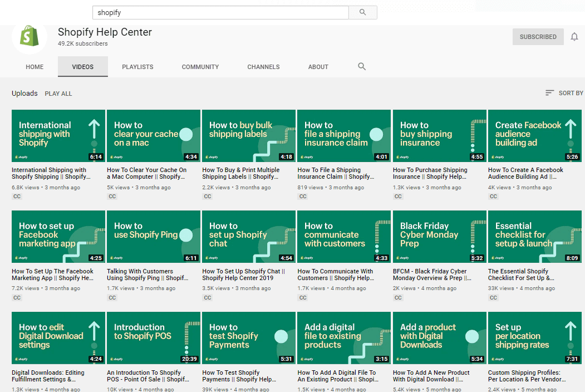Open set up Facebook marketing app thumbnail

58,237
